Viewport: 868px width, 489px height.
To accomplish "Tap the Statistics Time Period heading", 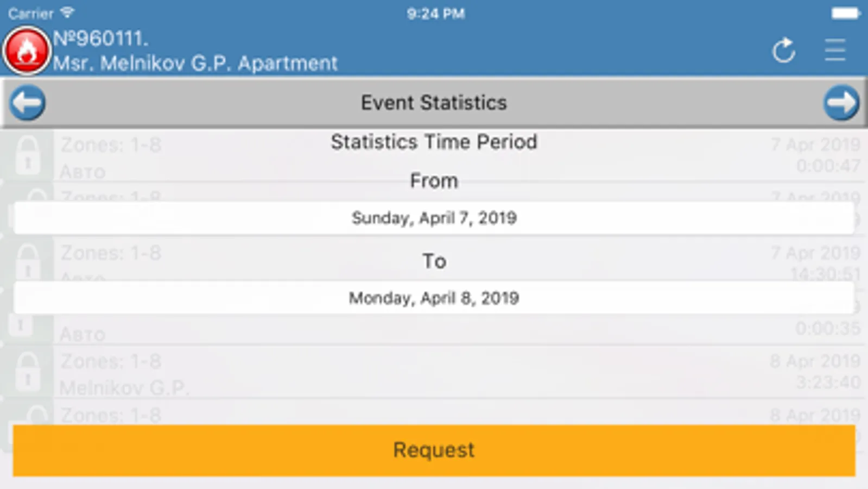I will coord(434,142).
